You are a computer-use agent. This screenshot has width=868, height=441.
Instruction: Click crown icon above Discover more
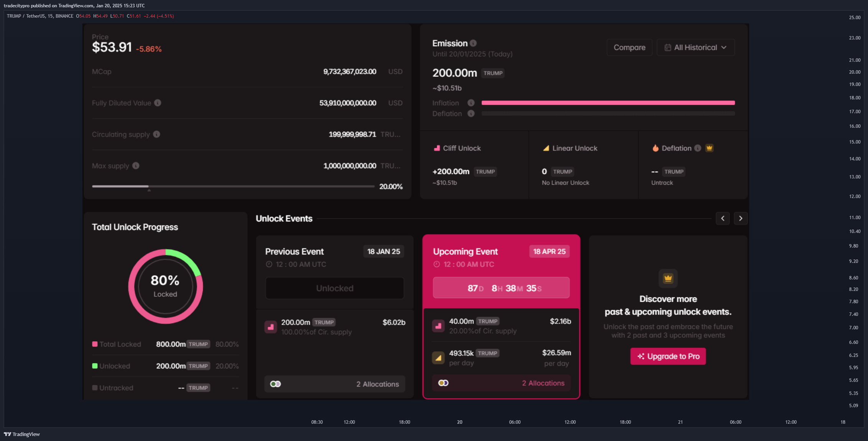pyautogui.click(x=668, y=278)
